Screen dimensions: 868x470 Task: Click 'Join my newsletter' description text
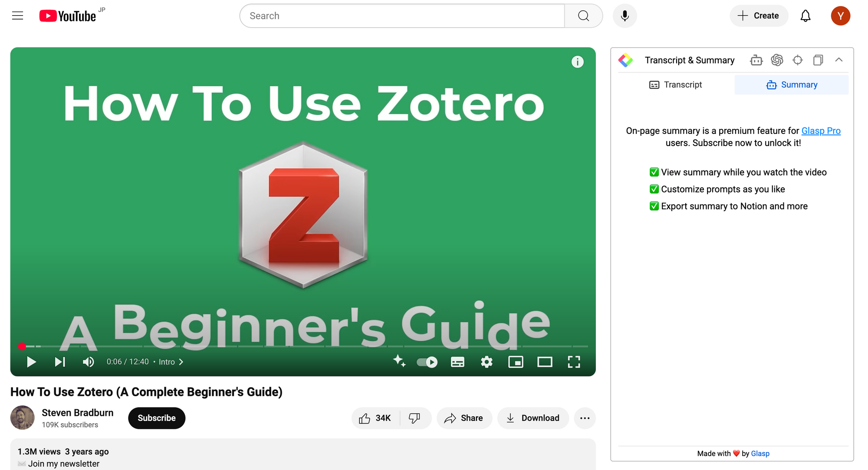point(63,463)
